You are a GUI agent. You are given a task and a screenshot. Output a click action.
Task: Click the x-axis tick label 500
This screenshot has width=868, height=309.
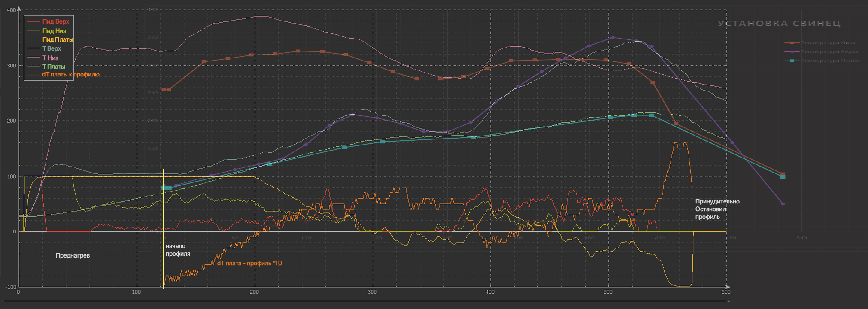[608, 292]
